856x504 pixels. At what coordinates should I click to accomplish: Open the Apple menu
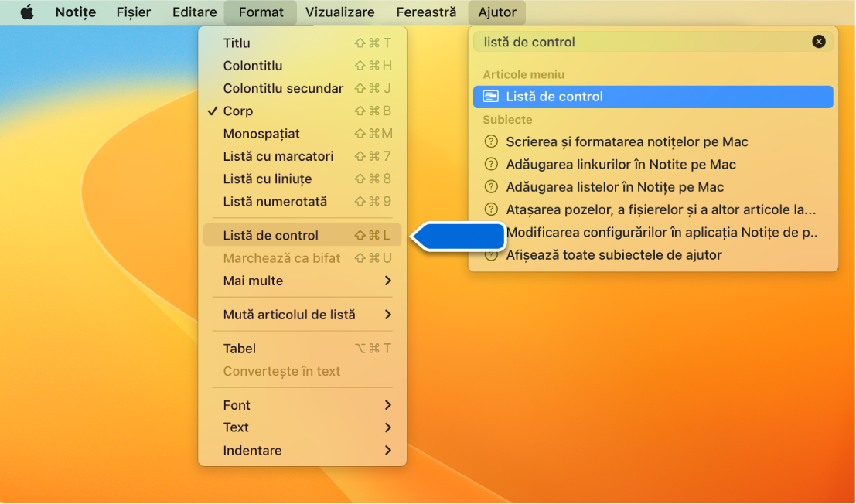coord(27,12)
